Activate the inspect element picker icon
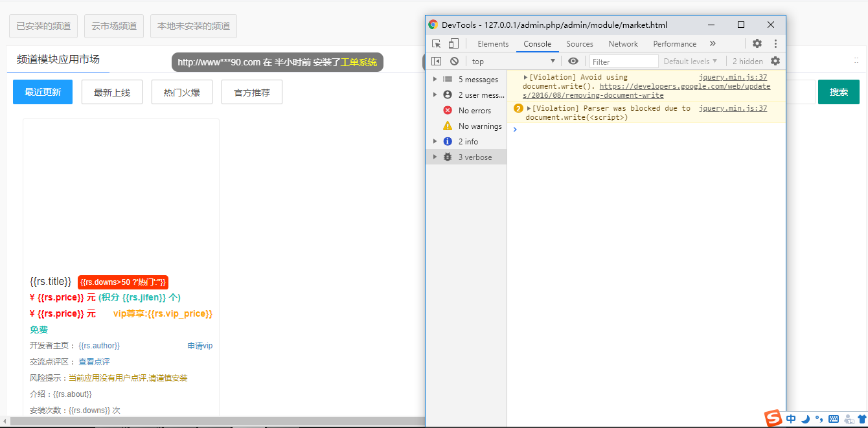 (x=437, y=44)
